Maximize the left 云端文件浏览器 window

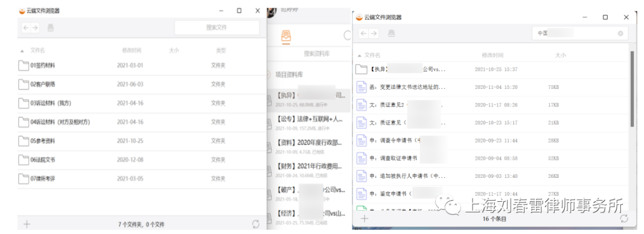(x=239, y=11)
